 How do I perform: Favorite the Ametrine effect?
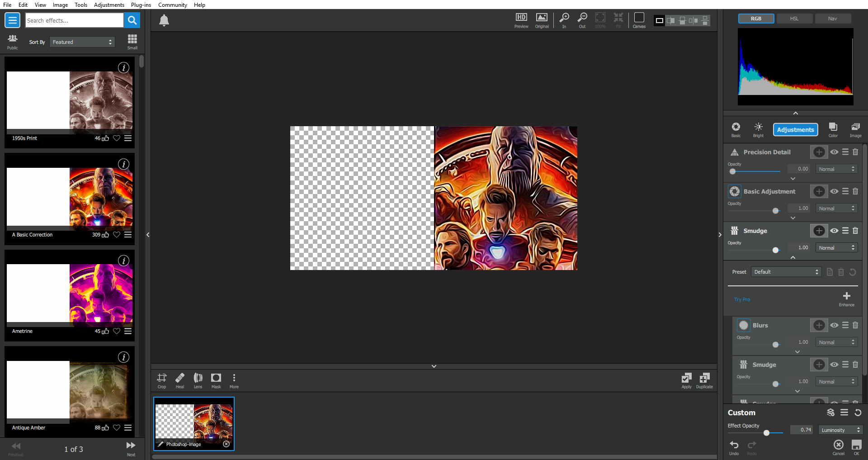point(117,331)
